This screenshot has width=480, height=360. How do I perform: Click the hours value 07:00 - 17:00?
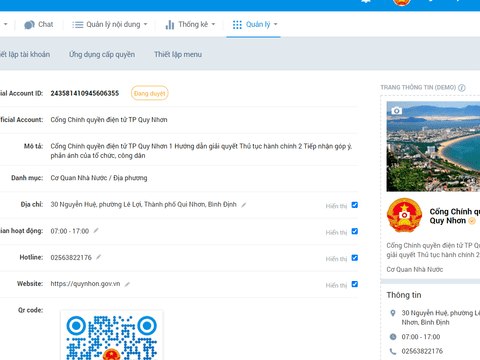click(x=70, y=231)
